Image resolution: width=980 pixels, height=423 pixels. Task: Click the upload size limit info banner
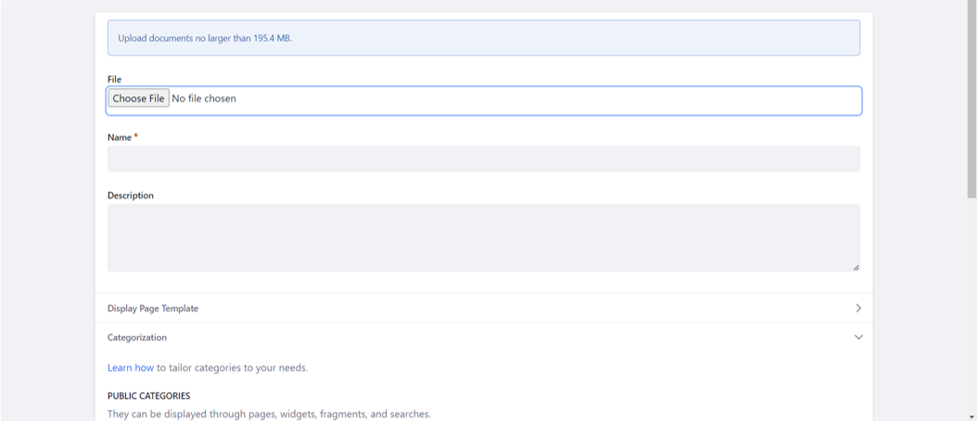click(x=484, y=38)
